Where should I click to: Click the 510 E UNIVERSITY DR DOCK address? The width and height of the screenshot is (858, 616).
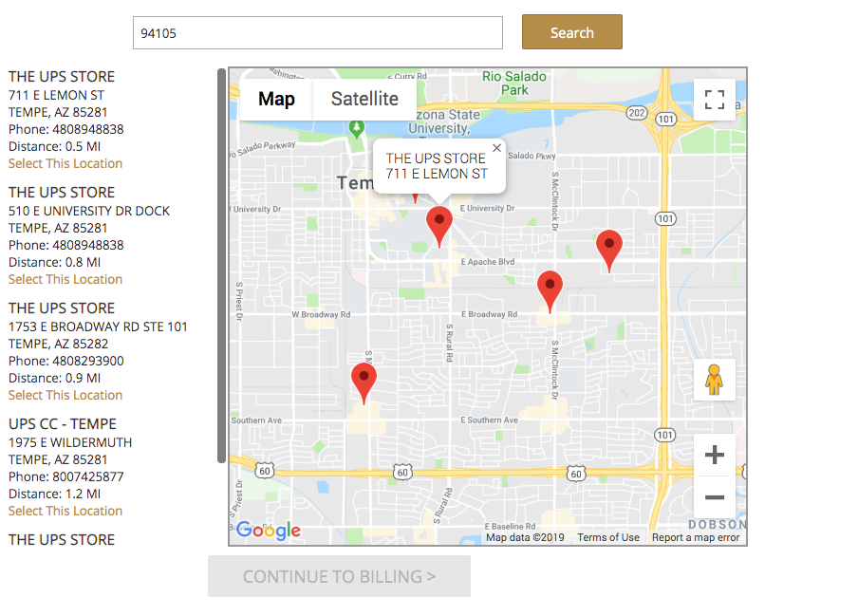(x=89, y=211)
